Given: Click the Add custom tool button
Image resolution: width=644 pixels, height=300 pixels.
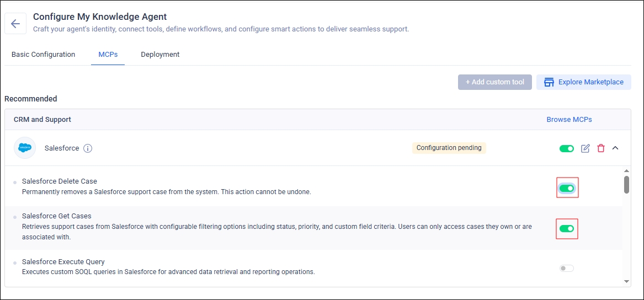Looking at the screenshot, I should [x=494, y=82].
